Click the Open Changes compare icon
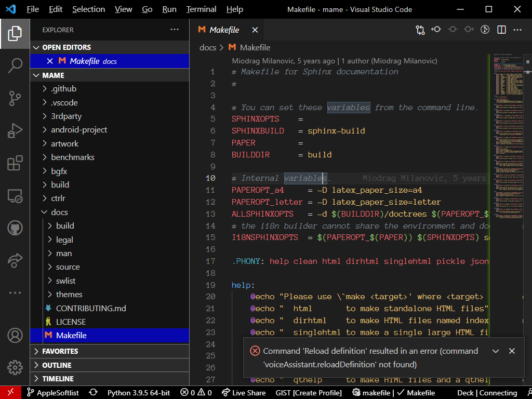The image size is (532, 399). pos(420,30)
